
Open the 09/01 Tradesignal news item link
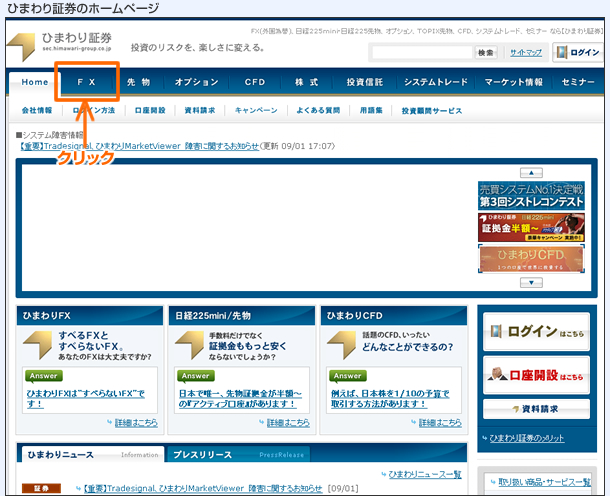point(203,488)
